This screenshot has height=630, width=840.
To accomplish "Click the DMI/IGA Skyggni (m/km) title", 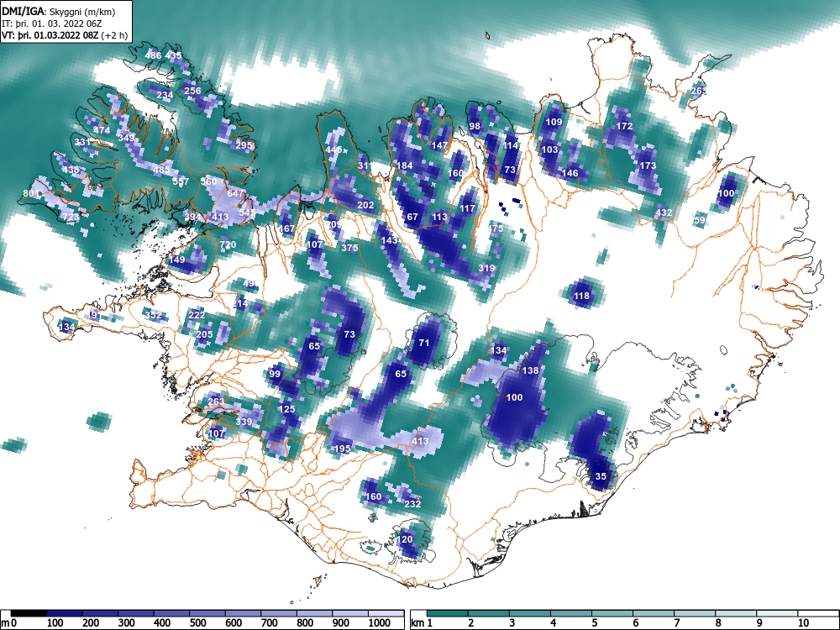I will coord(59,12).
